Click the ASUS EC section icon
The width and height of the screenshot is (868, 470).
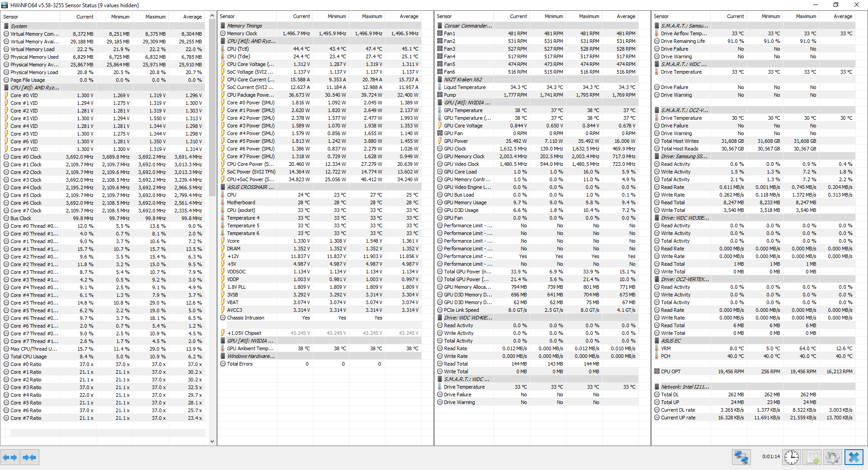657,341
